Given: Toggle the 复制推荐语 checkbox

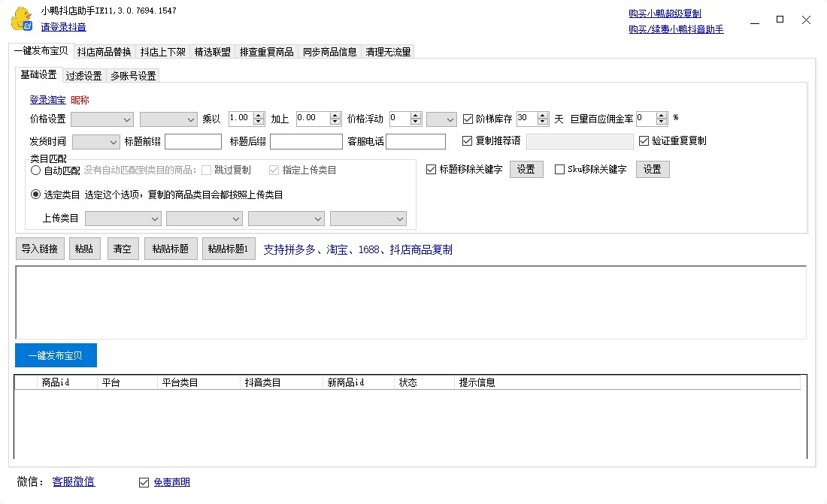Looking at the screenshot, I should tap(467, 140).
